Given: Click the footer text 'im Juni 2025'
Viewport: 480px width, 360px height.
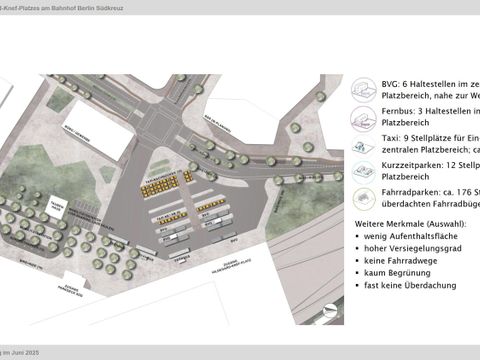Looking at the screenshot, I should [x=21, y=352].
